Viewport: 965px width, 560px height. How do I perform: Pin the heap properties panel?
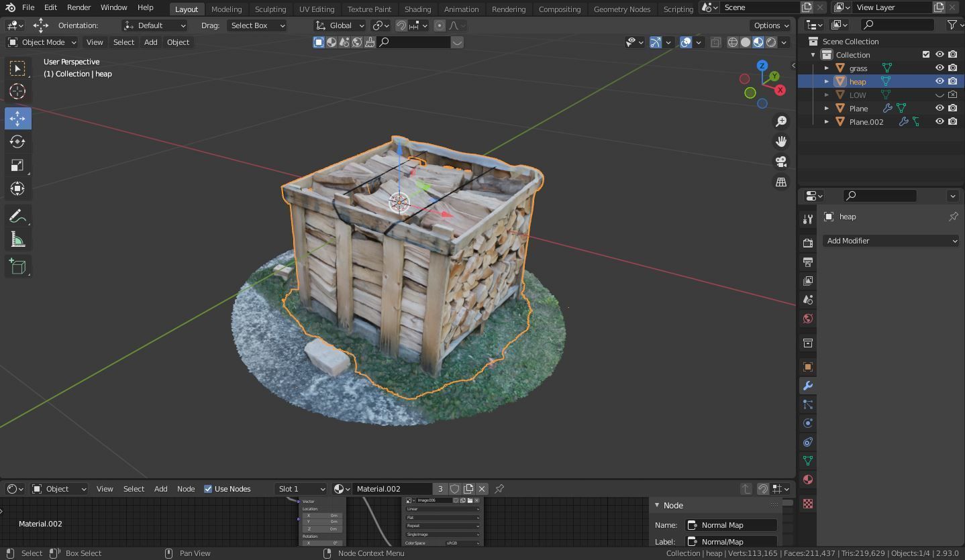[x=953, y=217]
